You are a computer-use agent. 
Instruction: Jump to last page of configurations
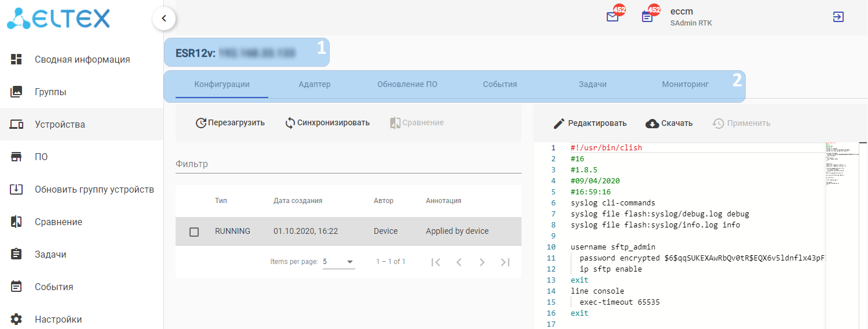coord(505,262)
